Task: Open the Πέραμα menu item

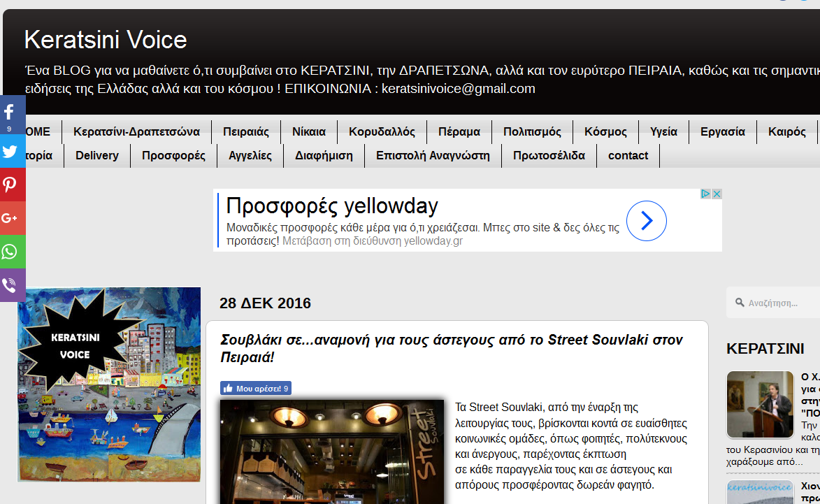Action: pyautogui.click(x=459, y=131)
